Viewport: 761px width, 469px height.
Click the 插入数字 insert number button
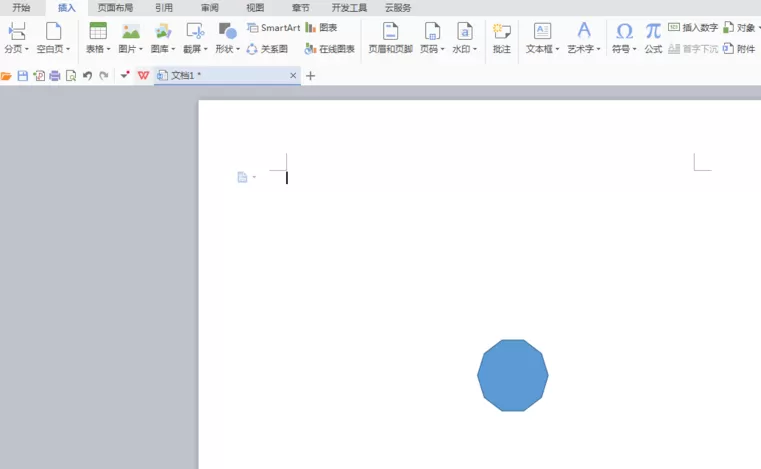[693, 28]
